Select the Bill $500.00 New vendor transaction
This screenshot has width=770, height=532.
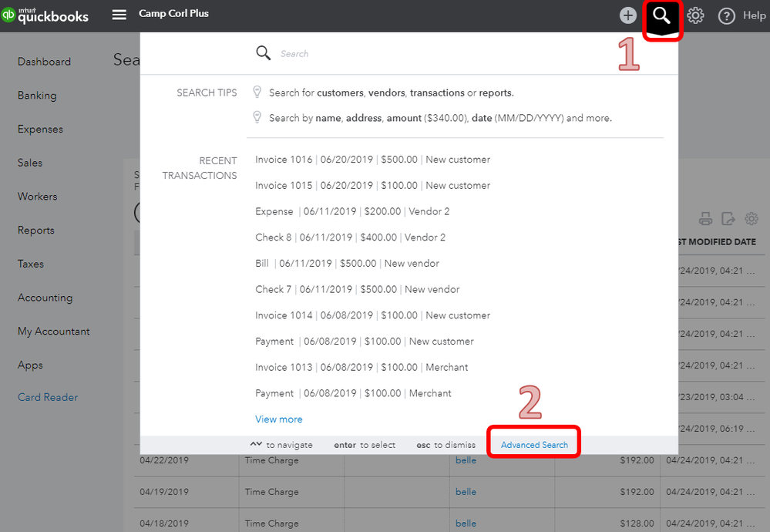[x=347, y=264]
